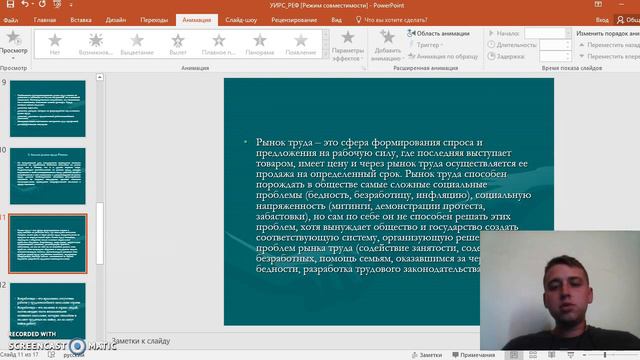The width and height of the screenshot is (640, 360).
Task: Undo the last action
Action: click(x=25, y=4)
